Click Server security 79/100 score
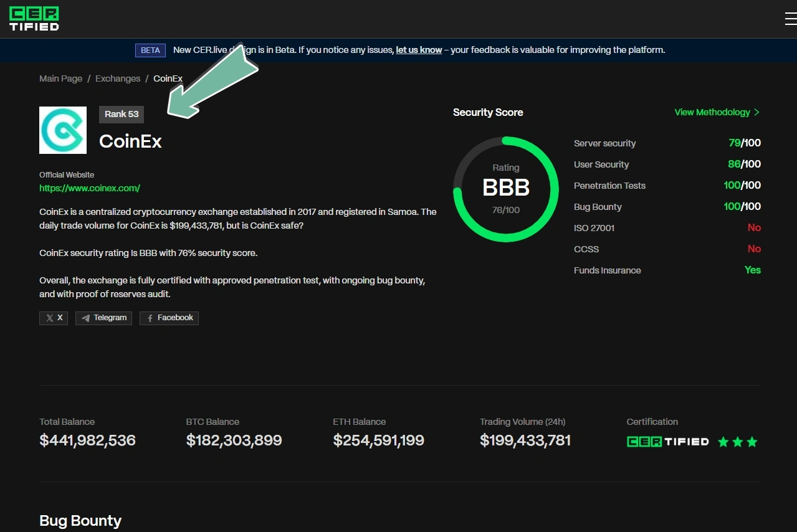The height and width of the screenshot is (532, 797). click(745, 143)
